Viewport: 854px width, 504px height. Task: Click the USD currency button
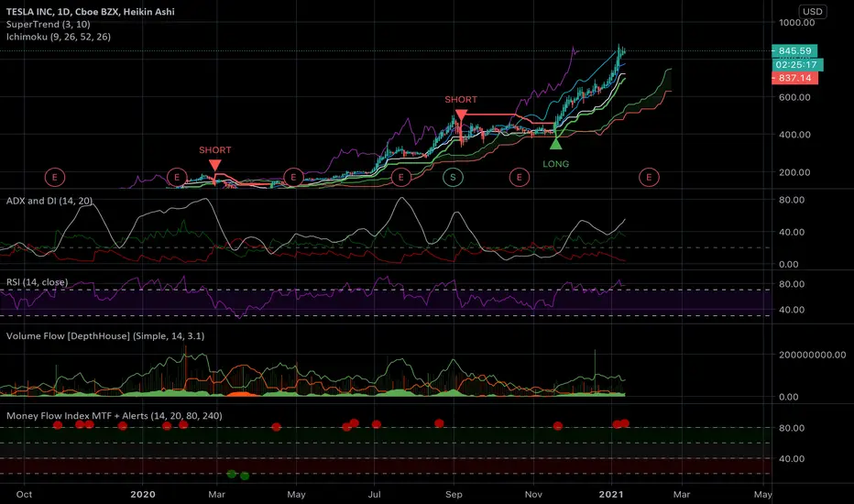[x=812, y=11]
